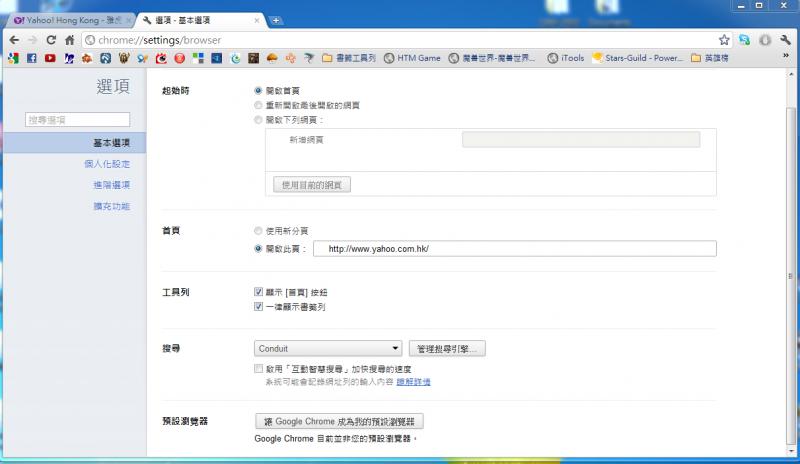The width and height of the screenshot is (800, 464).
Task: Open the red-and-black bookmark icon beside red circle
Action: point(161,58)
